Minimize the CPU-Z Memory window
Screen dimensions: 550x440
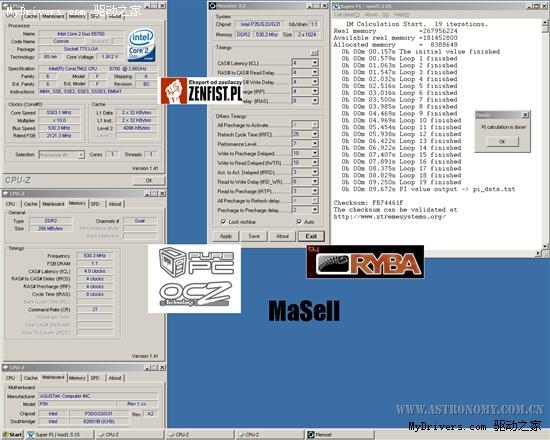147,193
